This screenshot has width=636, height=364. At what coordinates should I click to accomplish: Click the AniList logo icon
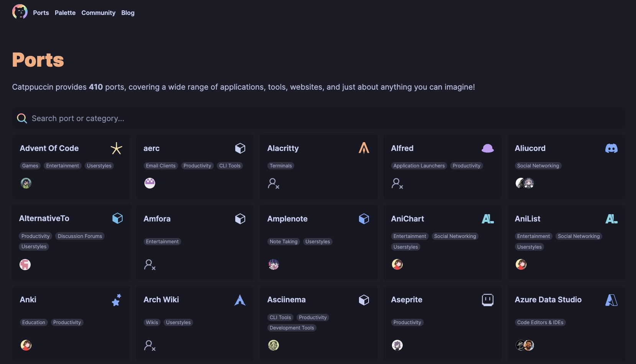(x=611, y=219)
